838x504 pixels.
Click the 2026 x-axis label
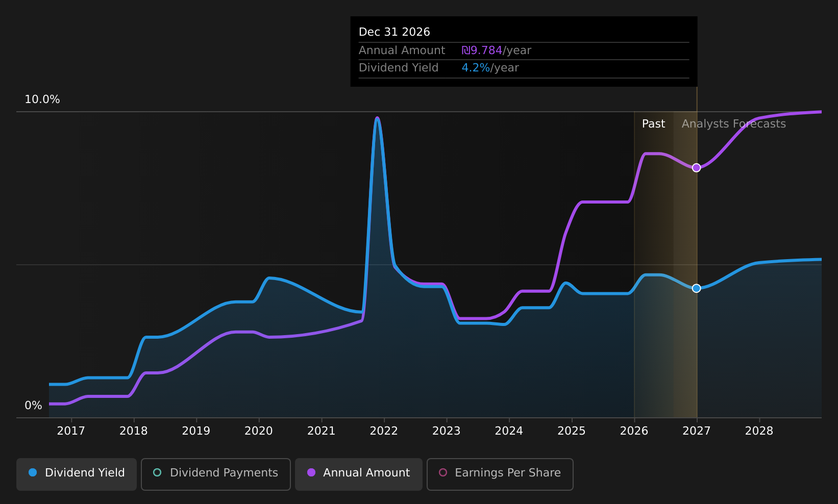(634, 431)
